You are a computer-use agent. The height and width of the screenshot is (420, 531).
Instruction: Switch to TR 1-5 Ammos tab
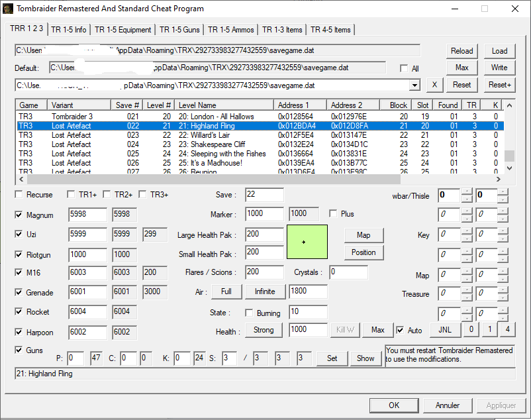pyautogui.click(x=231, y=30)
